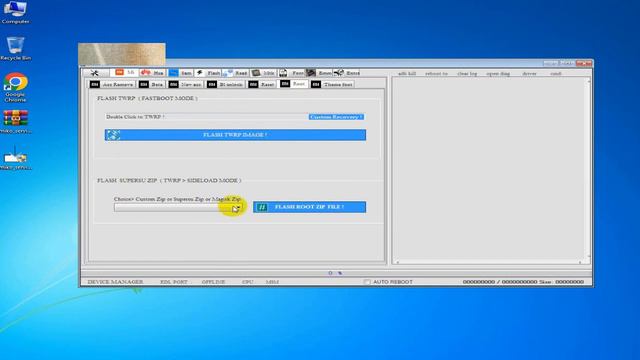Click the TWRP path field
Viewport: 640px width, 360px height.
pos(206,117)
